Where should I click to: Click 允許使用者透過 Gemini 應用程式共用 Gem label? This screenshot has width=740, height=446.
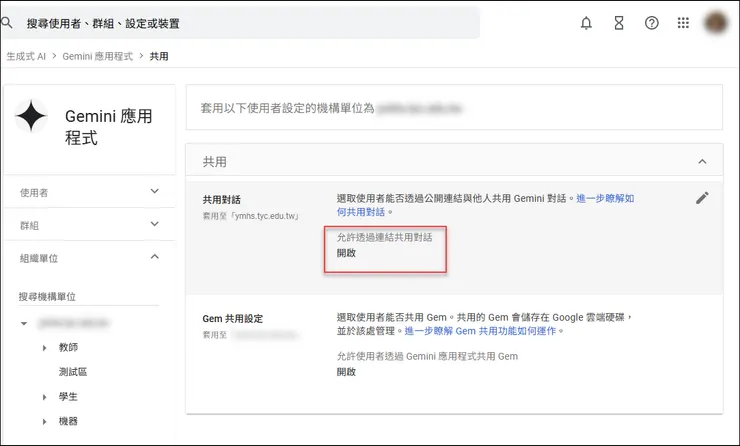coord(427,356)
